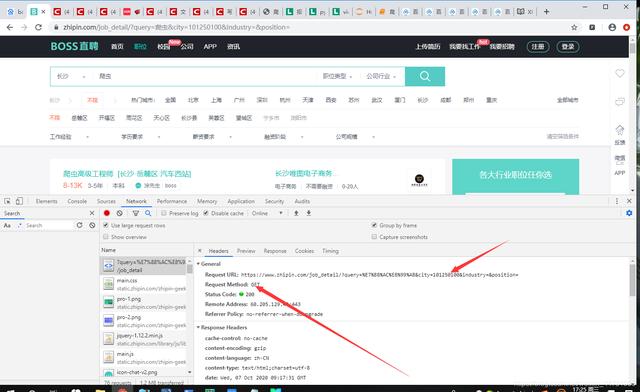
Task: Open the 学历要求 filter dropdown
Action: tap(140, 137)
